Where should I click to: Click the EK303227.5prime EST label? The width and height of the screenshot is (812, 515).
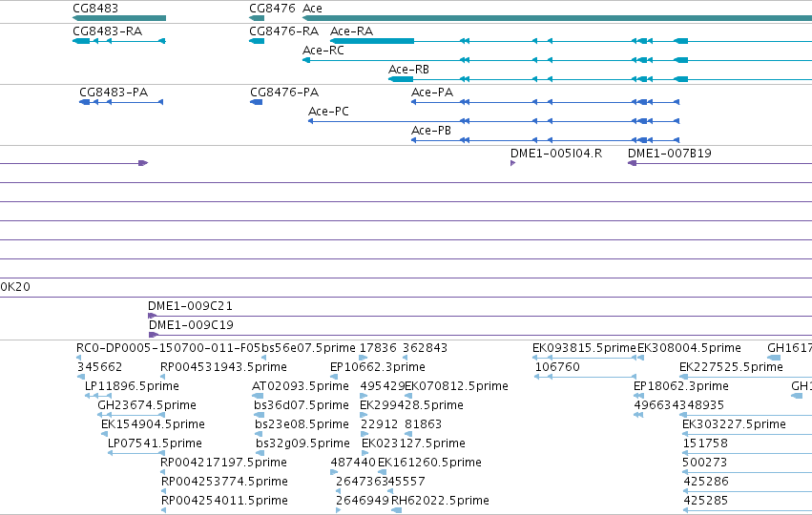coord(735,424)
